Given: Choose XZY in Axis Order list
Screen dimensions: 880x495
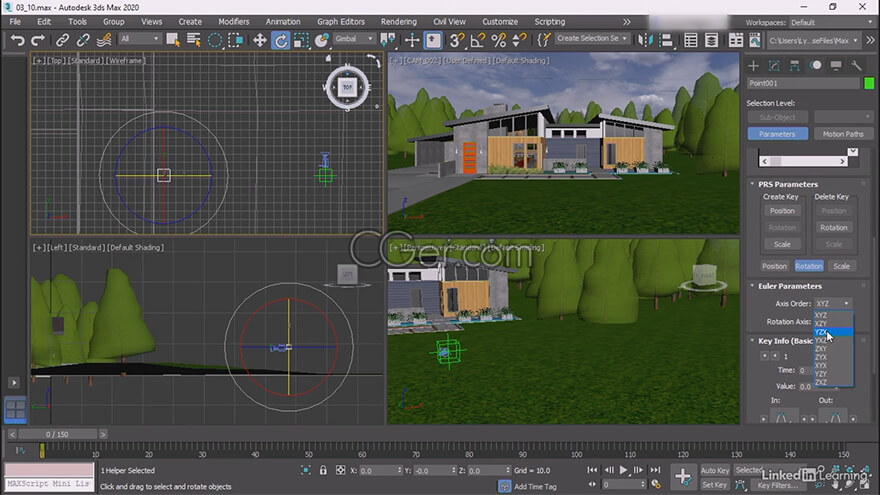Looking at the screenshot, I should (833, 323).
